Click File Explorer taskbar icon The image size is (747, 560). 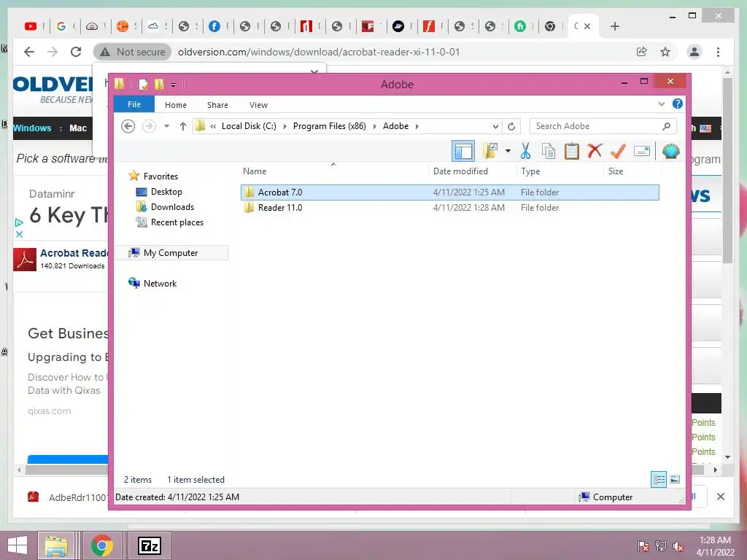tap(56, 545)
